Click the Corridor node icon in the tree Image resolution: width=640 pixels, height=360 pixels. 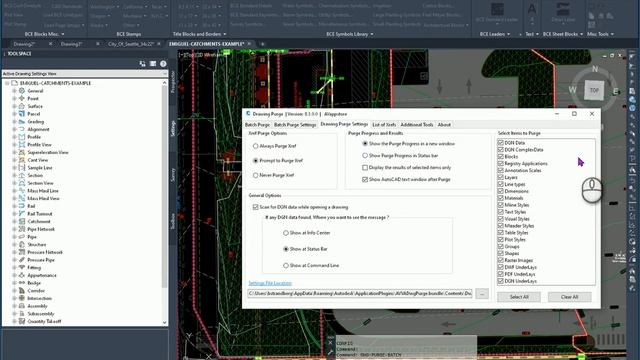(x=22, y=291)
